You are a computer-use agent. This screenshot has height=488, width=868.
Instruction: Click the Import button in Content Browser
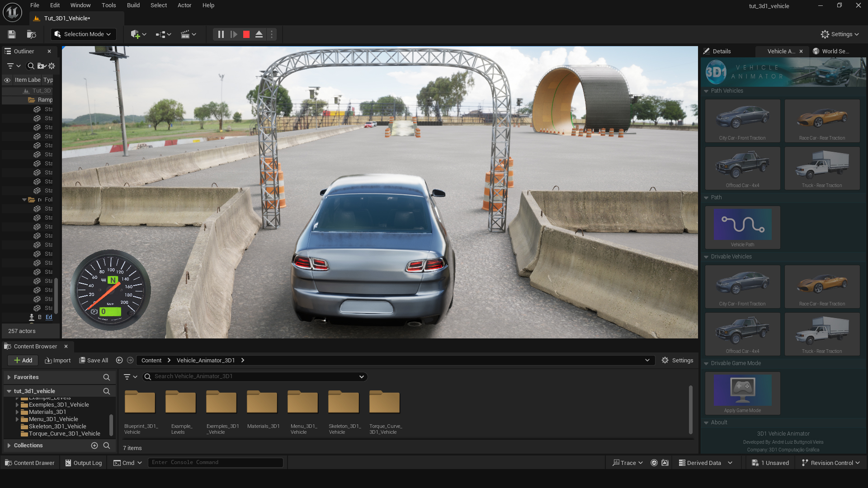point(58,361)
